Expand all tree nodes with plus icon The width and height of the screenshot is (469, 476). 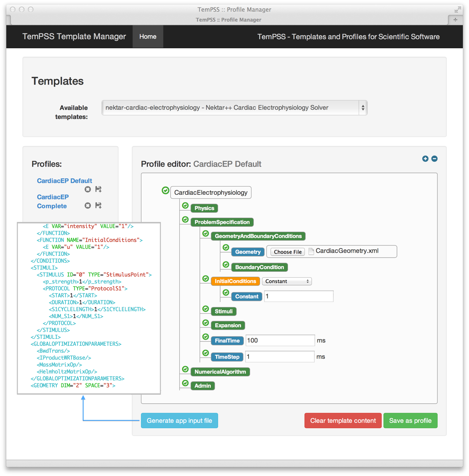425,159
